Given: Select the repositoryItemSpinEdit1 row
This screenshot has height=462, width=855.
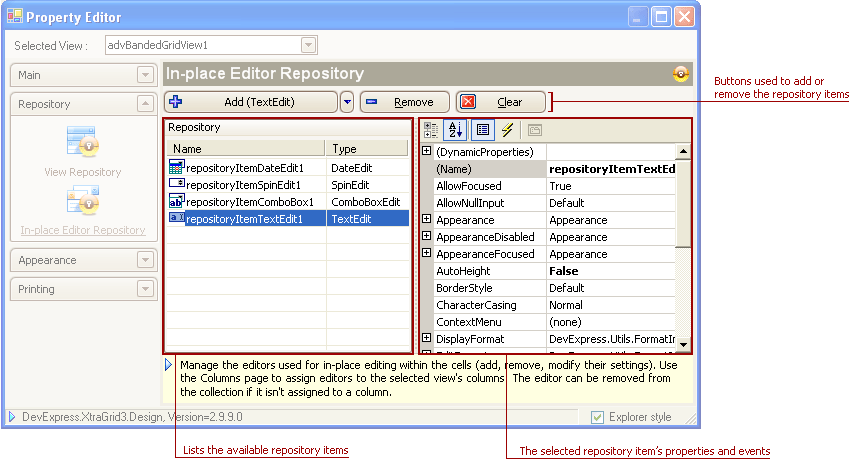Looking at the screenshot, I should tap(288, 184).
